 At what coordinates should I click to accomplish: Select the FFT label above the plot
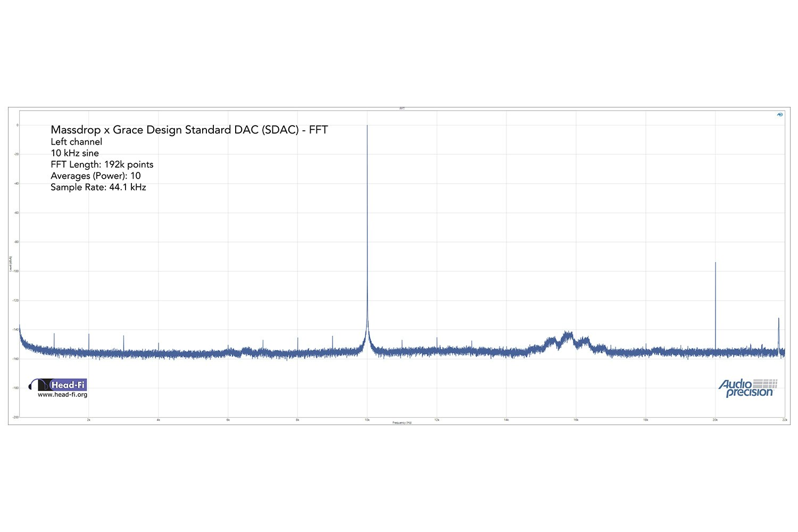[403, 108]
